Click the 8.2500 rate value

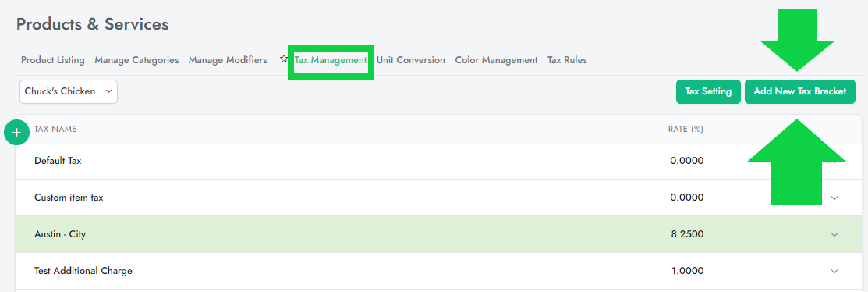(x=687, y=234)
